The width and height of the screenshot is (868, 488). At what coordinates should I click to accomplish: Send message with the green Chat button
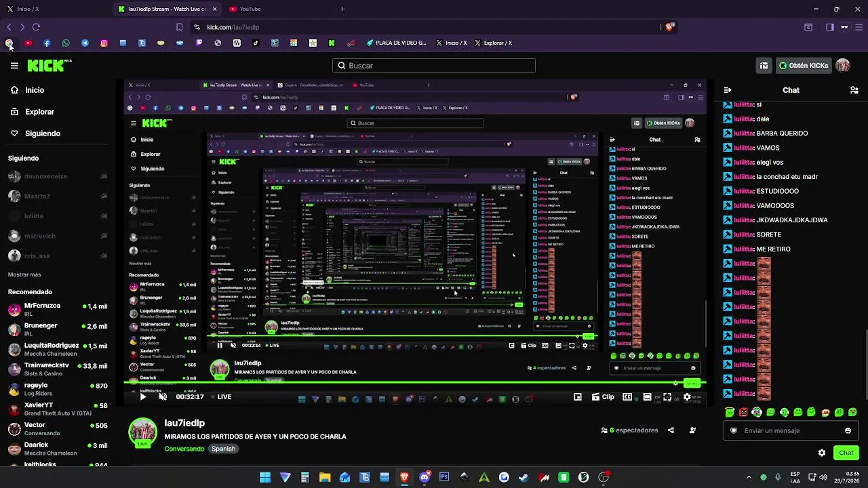(846, 453)
